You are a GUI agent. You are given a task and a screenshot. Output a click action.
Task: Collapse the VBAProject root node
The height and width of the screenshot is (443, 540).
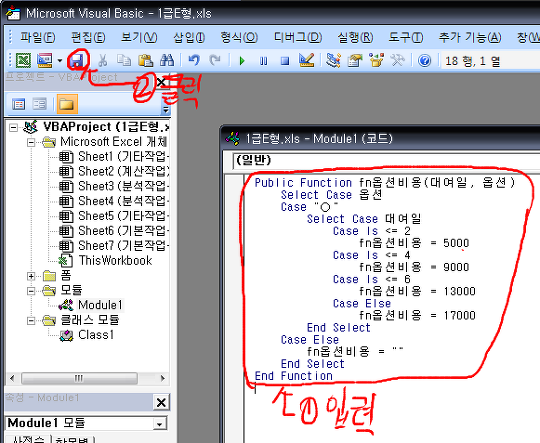[x=13, y=128]
